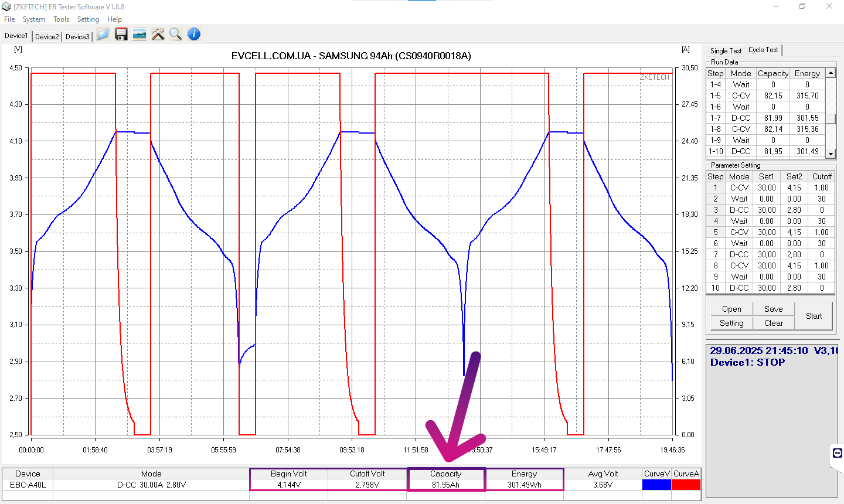Click Mode cell for parameter step 6

click(739, 243)
